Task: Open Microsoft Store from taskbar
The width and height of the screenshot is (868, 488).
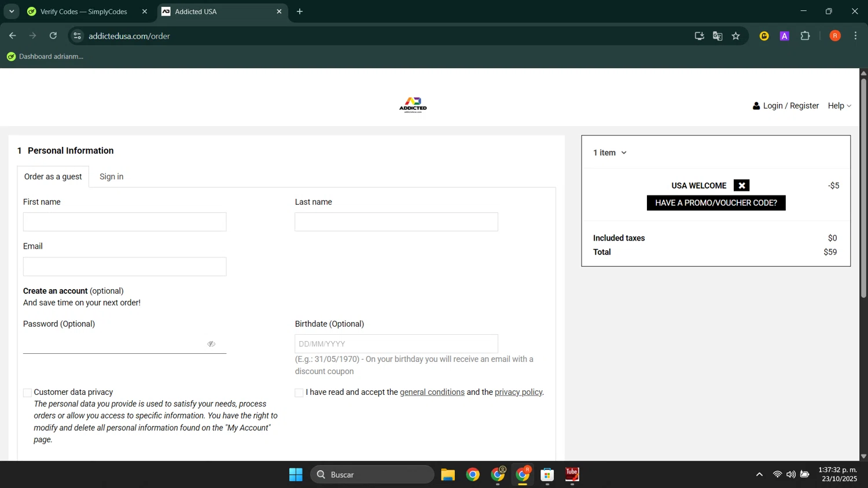Action: click(x=547, y=475)
